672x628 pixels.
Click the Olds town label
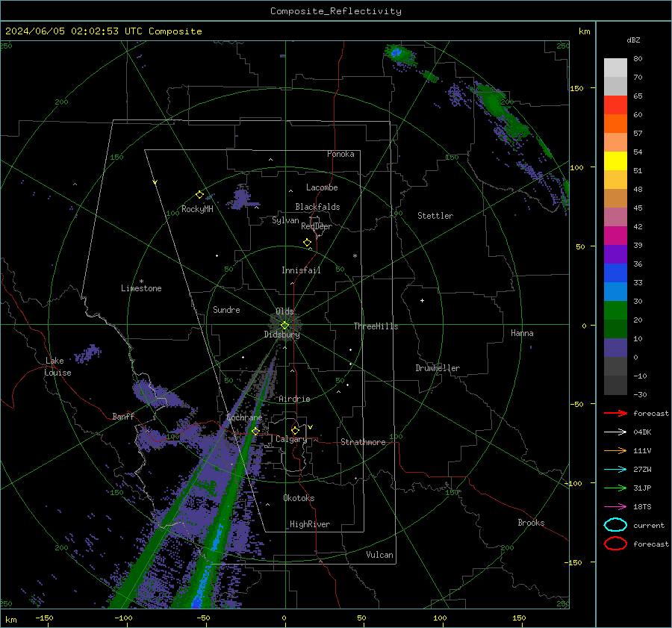click(284, 311)
